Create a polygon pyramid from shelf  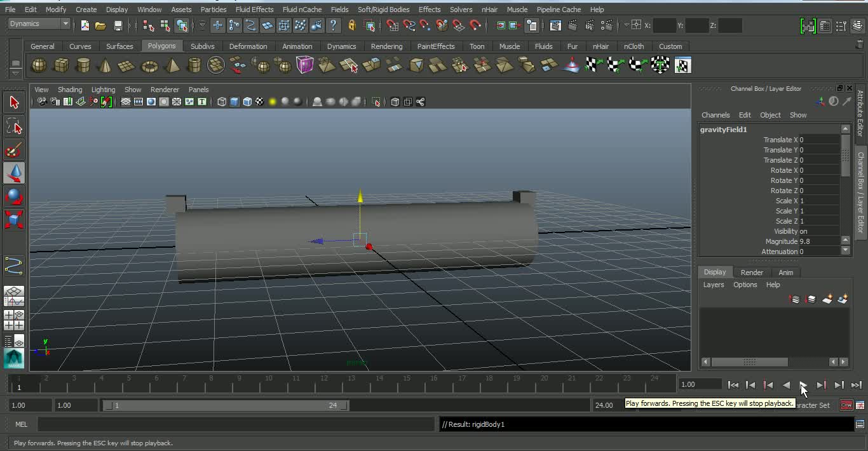(x=172, y=65)
